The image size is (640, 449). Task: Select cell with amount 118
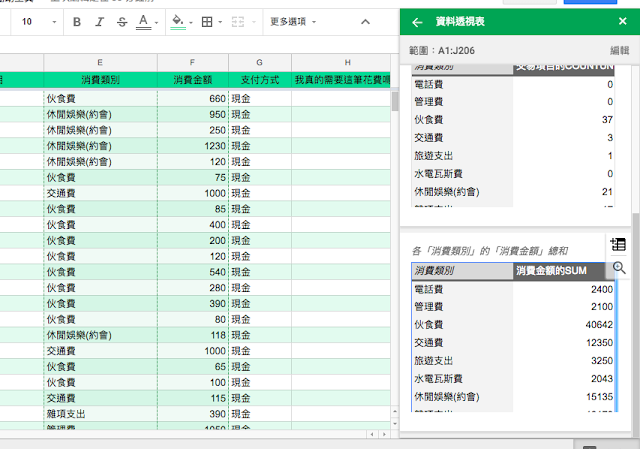click(x=193, y=335)
